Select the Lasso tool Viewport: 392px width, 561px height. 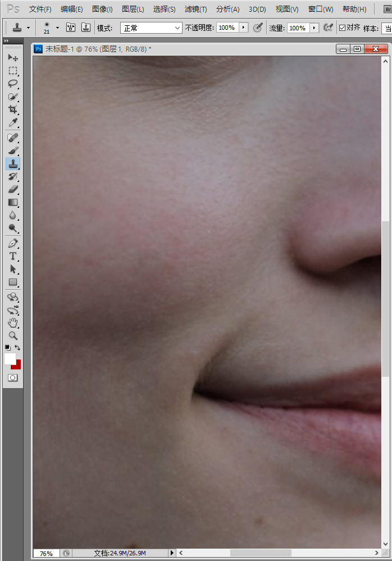coord(13,83)
